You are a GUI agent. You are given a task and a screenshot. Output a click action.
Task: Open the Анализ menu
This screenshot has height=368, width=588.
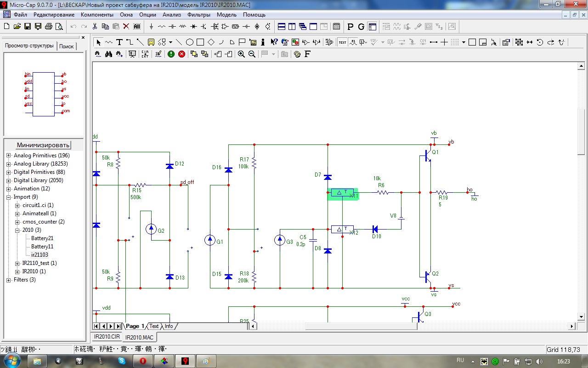click(x=172, y=15)
